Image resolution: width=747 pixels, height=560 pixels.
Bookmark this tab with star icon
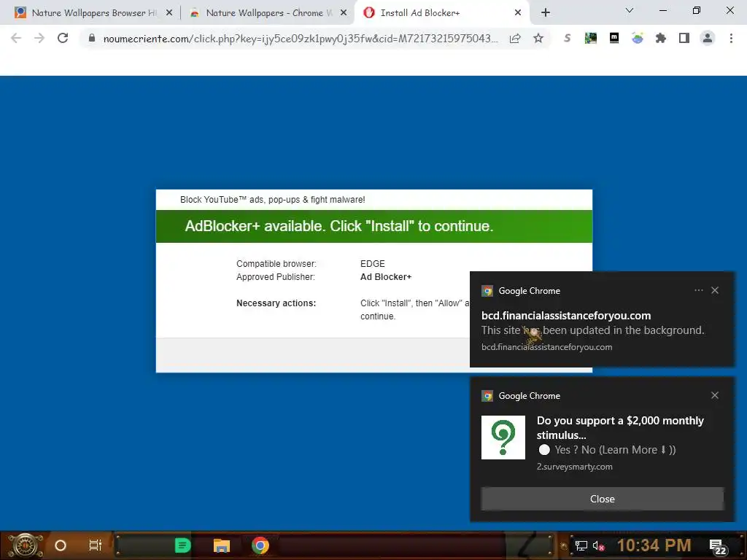(x=538, y=38)
